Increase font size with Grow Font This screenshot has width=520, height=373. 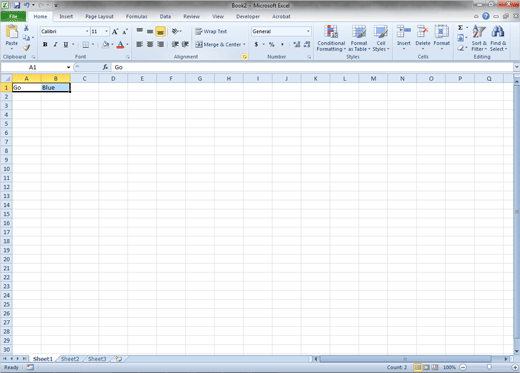point(115,32)
